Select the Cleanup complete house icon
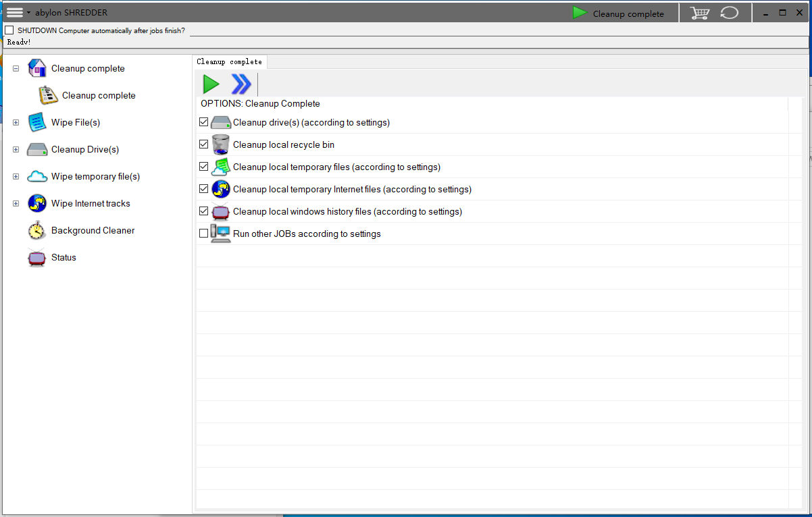The width and height of the screenshot is (812, 517). [37, 68]
